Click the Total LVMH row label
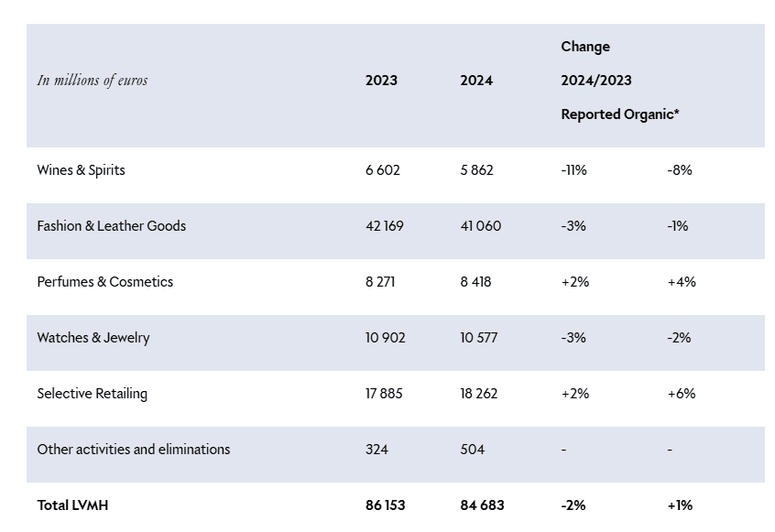Viewport: 775px width, 532px height. [72, 505]
